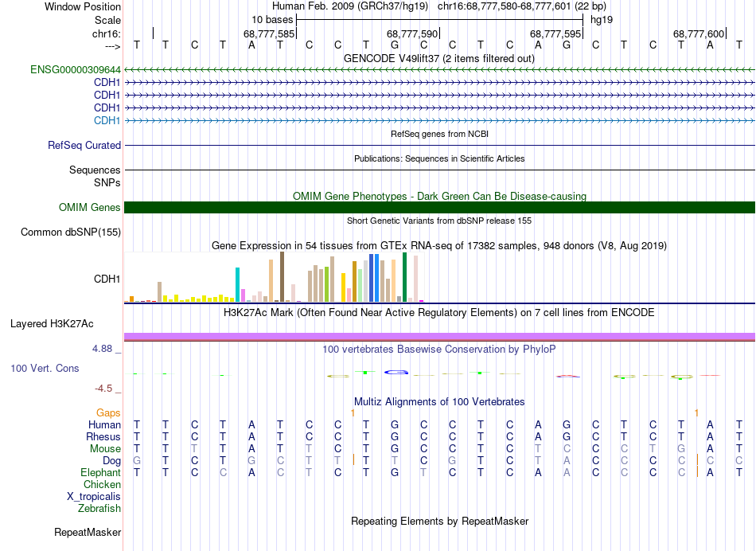Open the Gene Expression in 54 tissues title
Image resolution: width=756 pixels, height=551 pixels.
[x=438, y=246]
